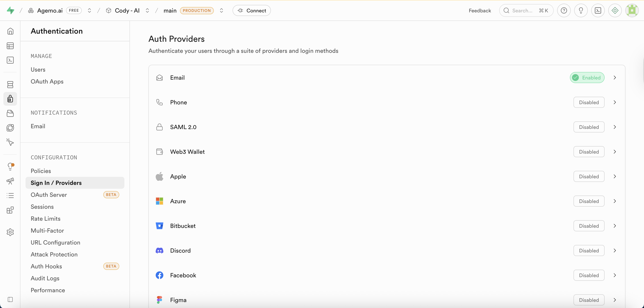The image size is (644, 308).
Task: Open the SQL Editor sidebar icon
Action: [10, 60]
